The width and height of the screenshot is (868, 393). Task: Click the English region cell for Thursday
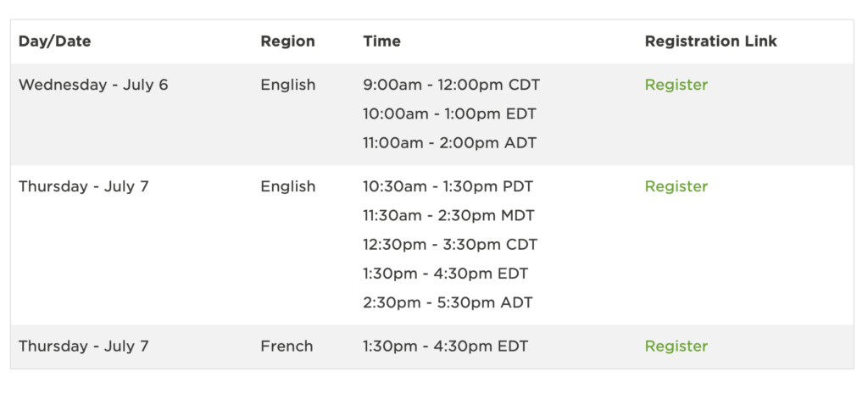coord(288,186)
